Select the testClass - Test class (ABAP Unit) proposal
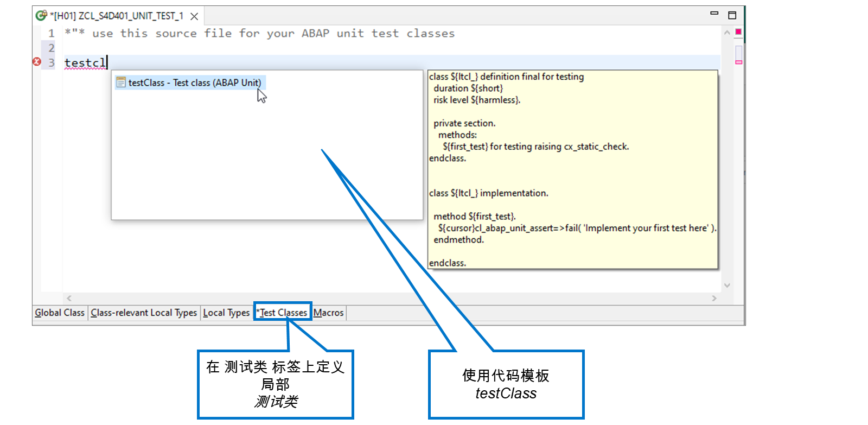The height and width of the screenshot is (425, 868). tap(190, 83)
